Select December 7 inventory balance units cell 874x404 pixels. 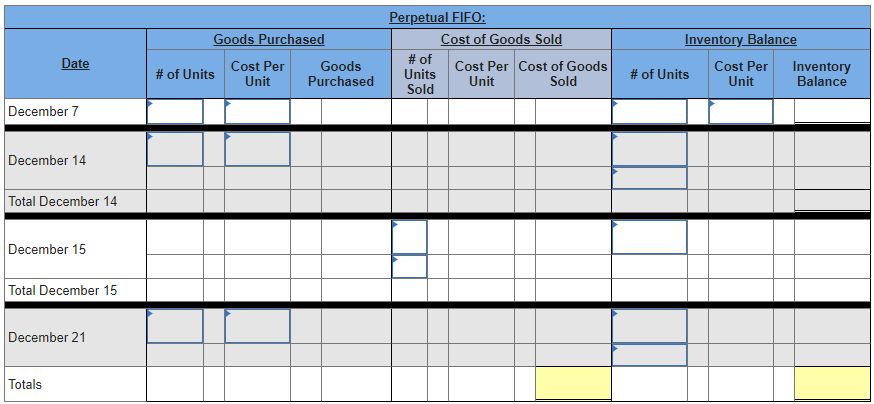(x=649, y=111)
